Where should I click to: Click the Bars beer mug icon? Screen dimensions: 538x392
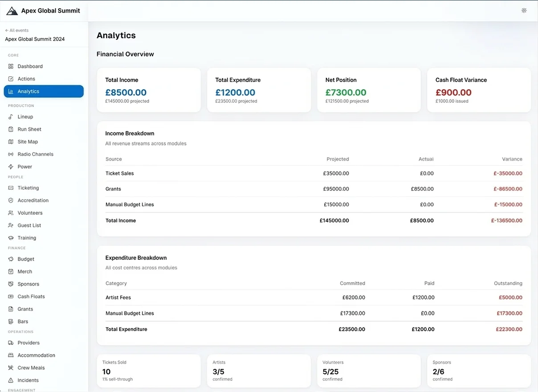click(x=10, y=321)
